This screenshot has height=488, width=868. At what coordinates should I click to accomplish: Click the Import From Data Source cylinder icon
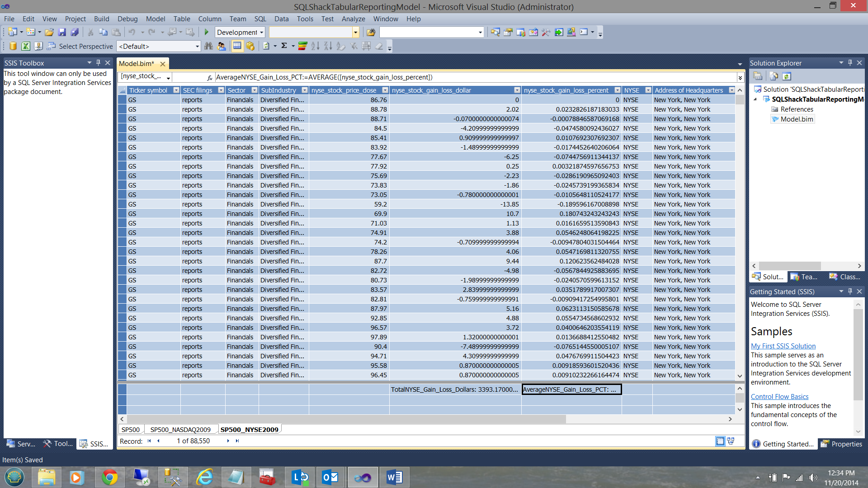tap(13, 46)
